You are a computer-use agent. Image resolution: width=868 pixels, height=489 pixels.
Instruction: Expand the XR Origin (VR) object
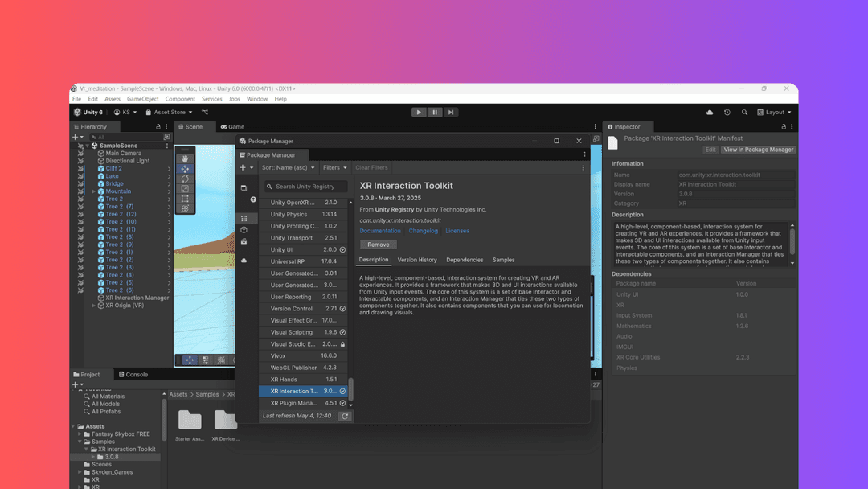(93, 306)
